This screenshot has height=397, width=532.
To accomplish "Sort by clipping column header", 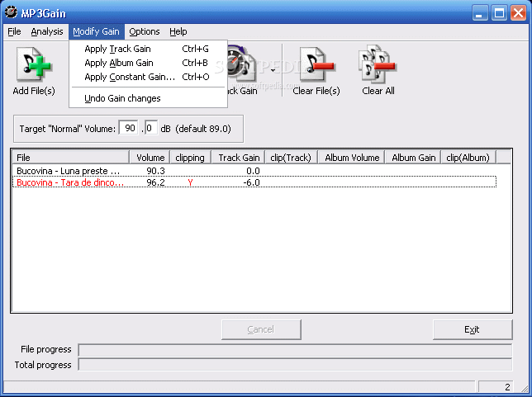I will click(190, 158).
